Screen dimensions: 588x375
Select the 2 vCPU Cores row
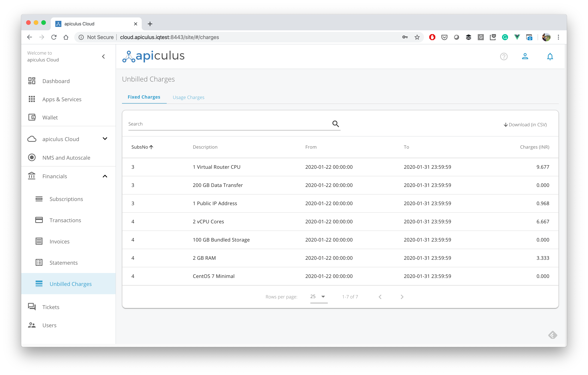click(340, 221)
